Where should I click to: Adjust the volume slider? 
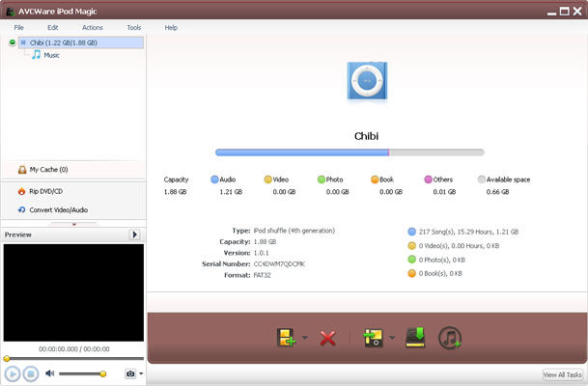82,373
